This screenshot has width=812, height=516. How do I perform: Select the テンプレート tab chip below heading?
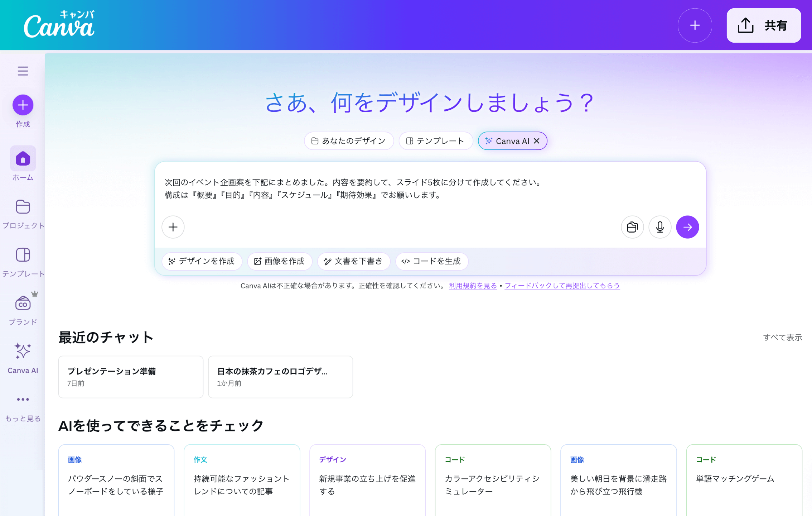pos(436,141)
